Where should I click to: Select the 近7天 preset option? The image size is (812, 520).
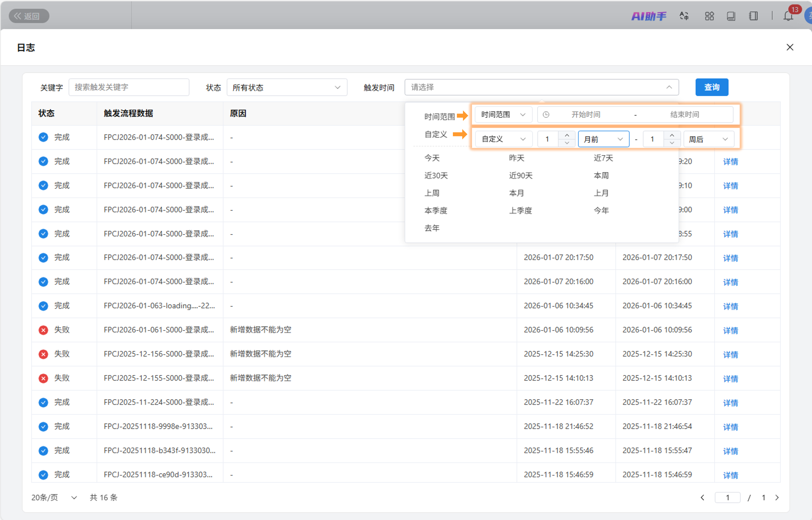point(603,158)
